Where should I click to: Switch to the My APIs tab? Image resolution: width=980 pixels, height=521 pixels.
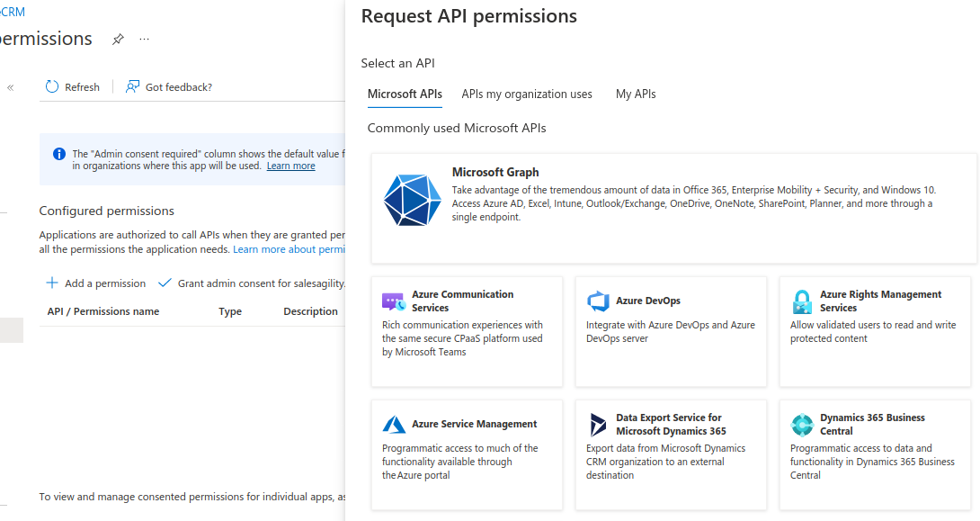point(636,94)
